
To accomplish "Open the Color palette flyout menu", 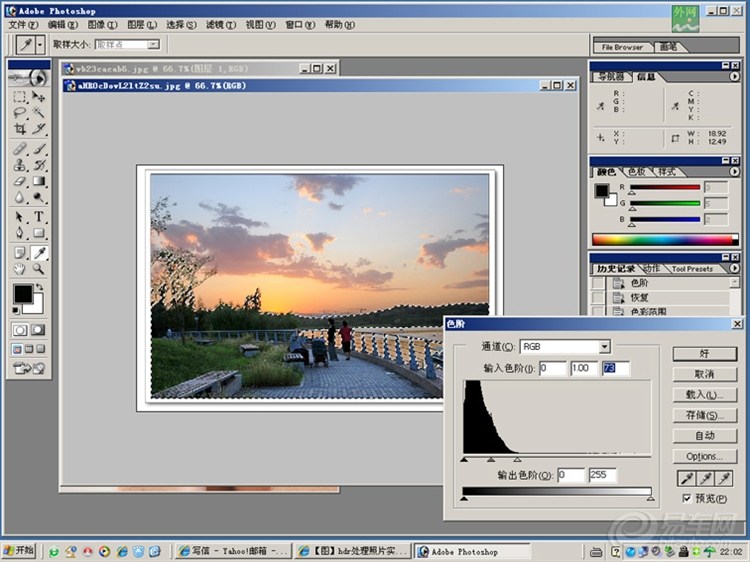I will click(x=734, y=172).
